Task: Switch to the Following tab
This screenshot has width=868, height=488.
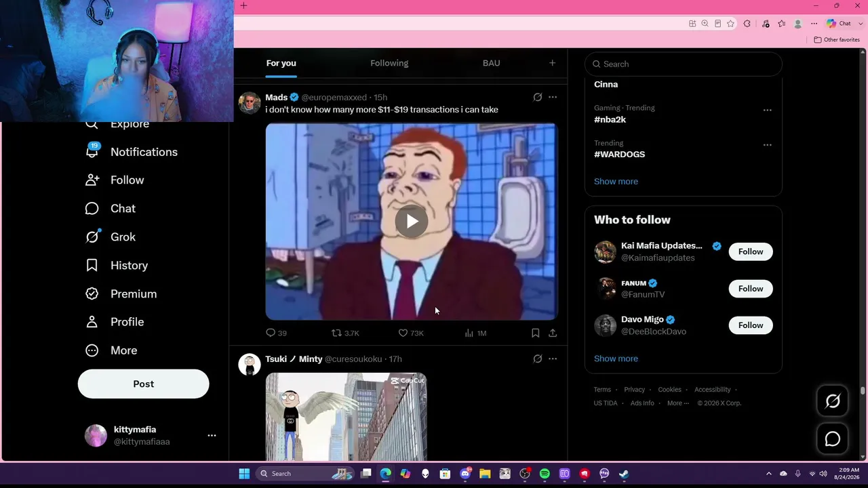Action: click(389, 63)
